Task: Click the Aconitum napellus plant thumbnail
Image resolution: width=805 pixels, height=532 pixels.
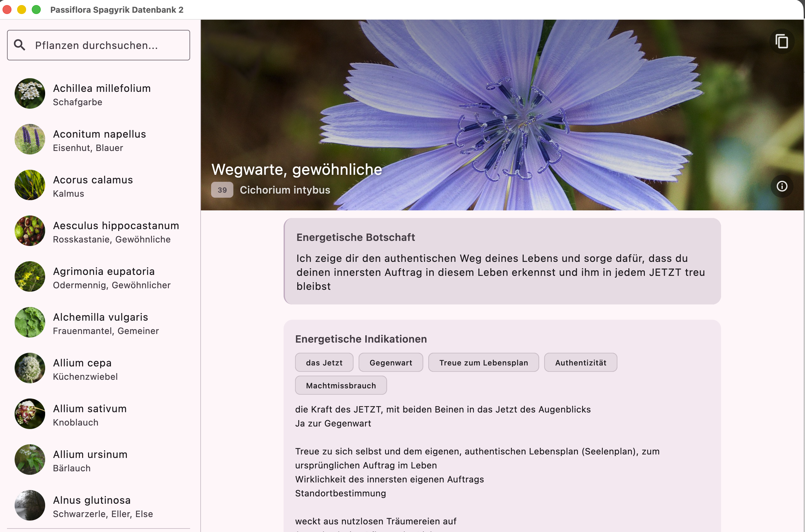Action: point(30,140)
